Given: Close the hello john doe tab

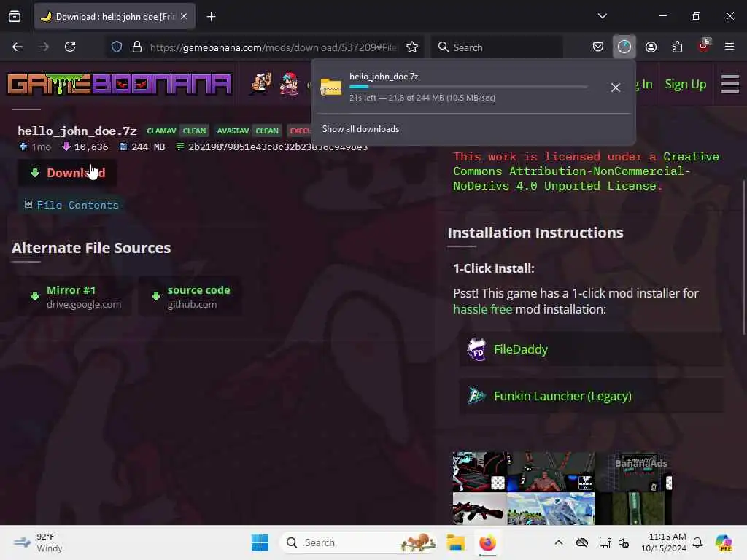Looking at the screenshot, I should [x=184, y=17].
